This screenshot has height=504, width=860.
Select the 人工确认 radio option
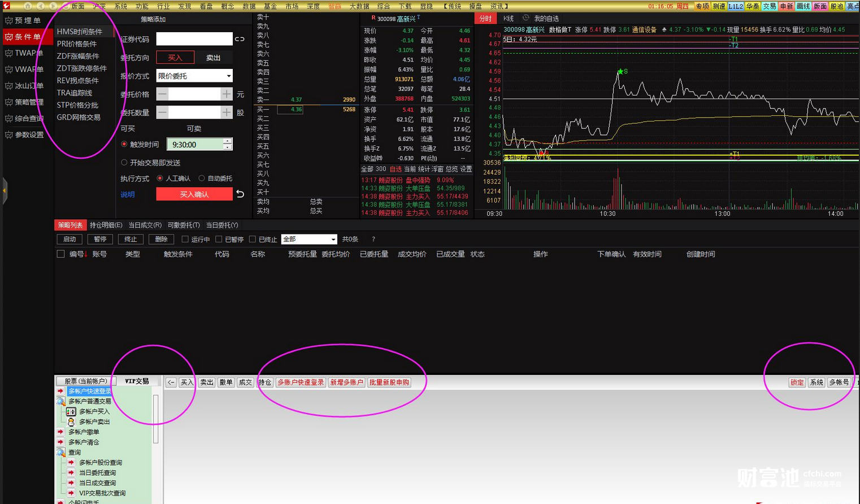160,179
